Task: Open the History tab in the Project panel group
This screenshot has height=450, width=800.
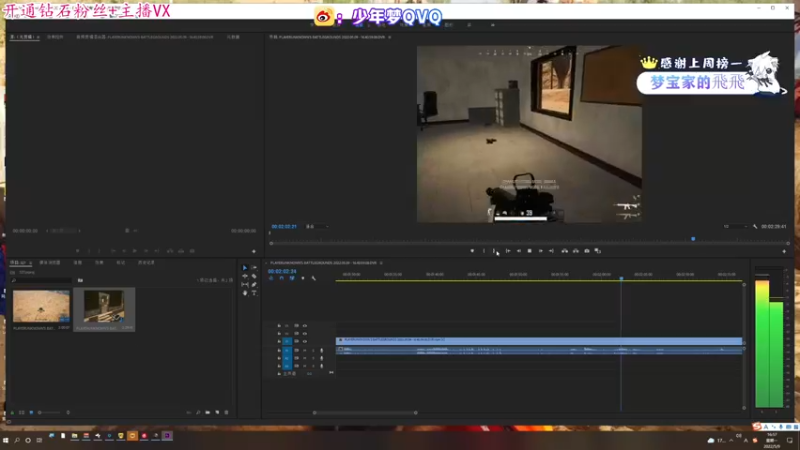Action: coord(146,263)
